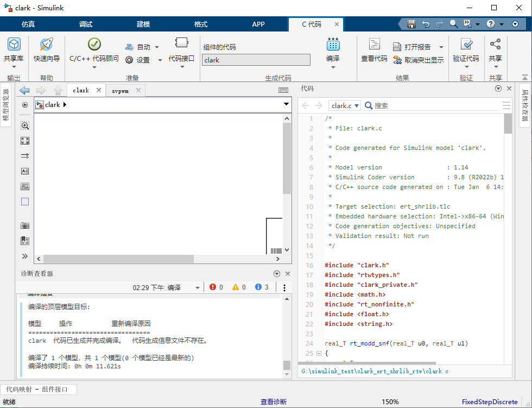Click the search magnifier in title toolbar
Viewport: 532px width, 408px height.
(x=453, y=24)
